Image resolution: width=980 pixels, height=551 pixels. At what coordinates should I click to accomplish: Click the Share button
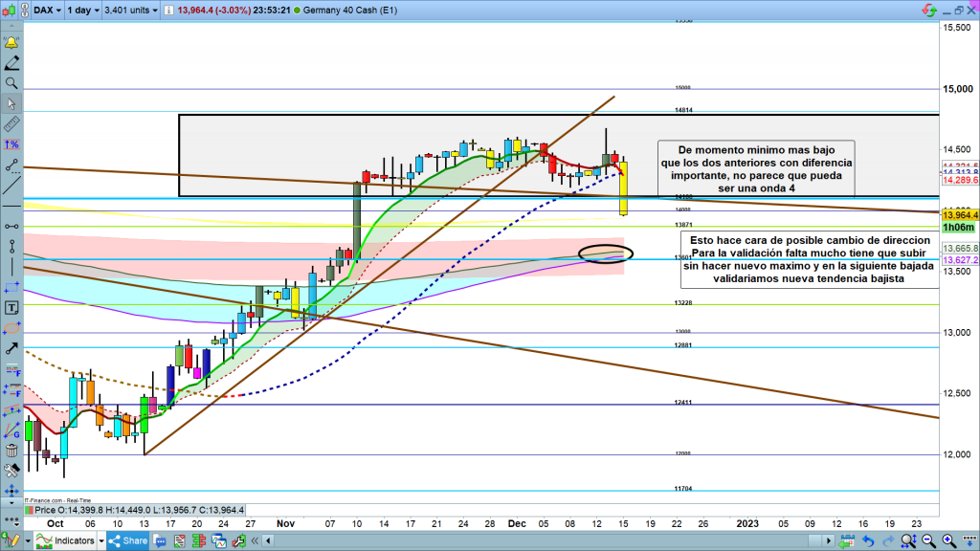click(127, 541)
